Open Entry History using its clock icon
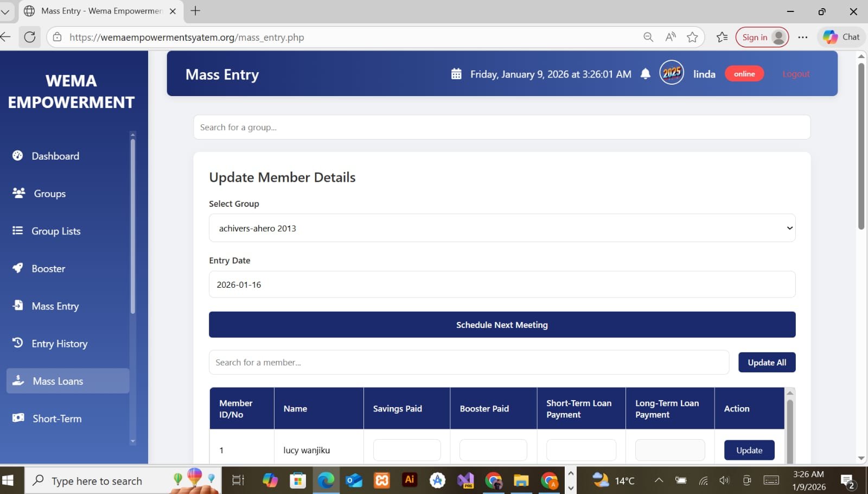Screen dimensions: 868x494 tap(18, 343)
